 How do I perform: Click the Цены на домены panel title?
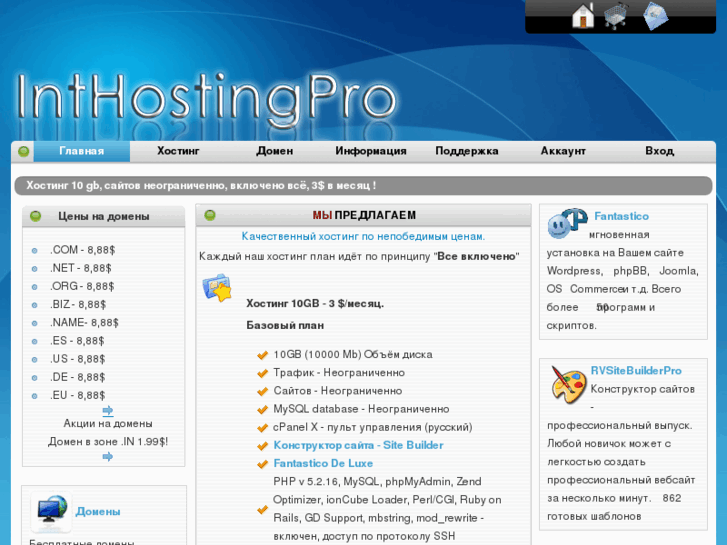coord(104,217)
